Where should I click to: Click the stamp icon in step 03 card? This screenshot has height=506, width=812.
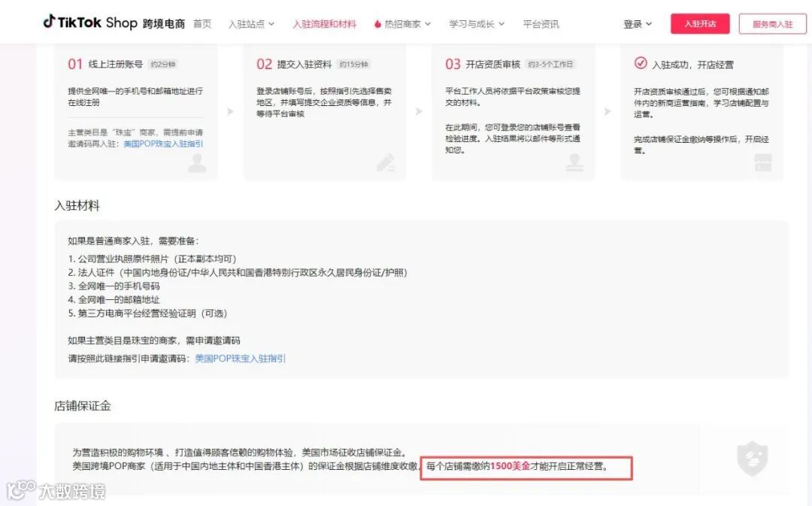coord(574,162)
